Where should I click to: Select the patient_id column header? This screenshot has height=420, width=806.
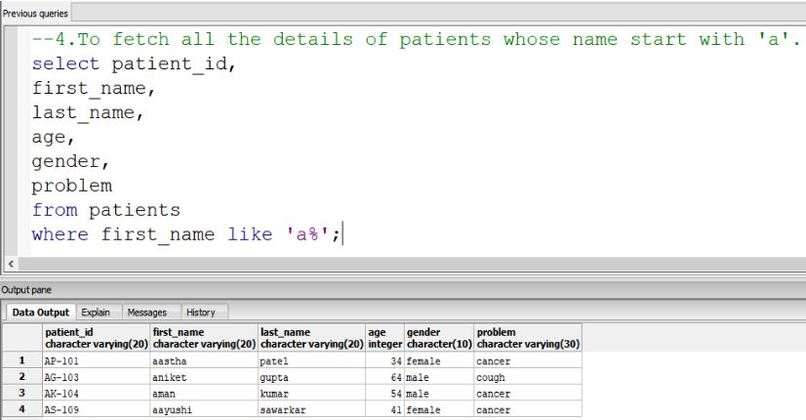click(96, 338)
